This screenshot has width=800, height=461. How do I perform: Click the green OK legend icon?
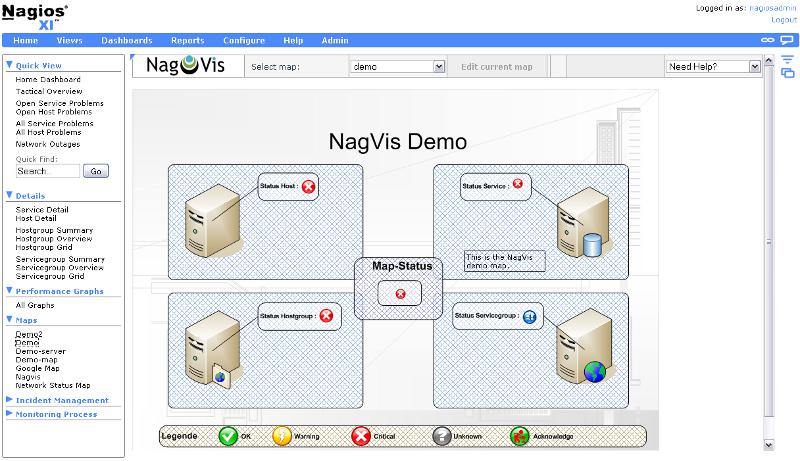tap(228, 436)
